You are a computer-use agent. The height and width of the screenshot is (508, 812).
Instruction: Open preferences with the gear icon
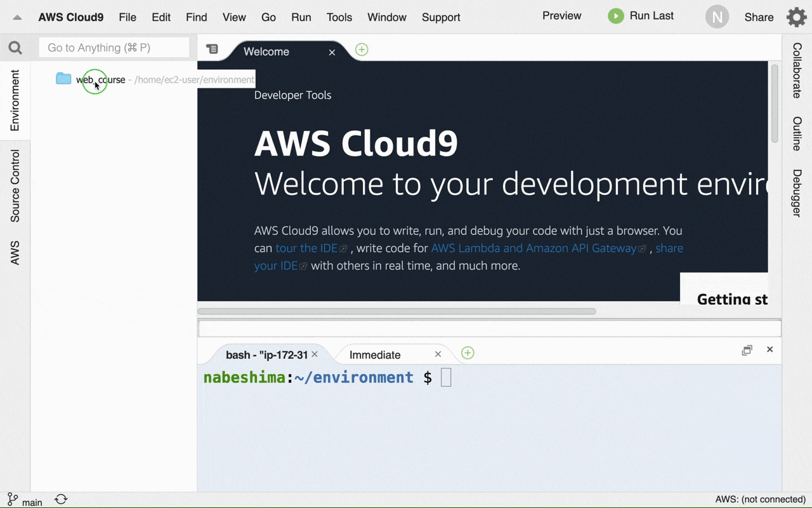[797, 17]
